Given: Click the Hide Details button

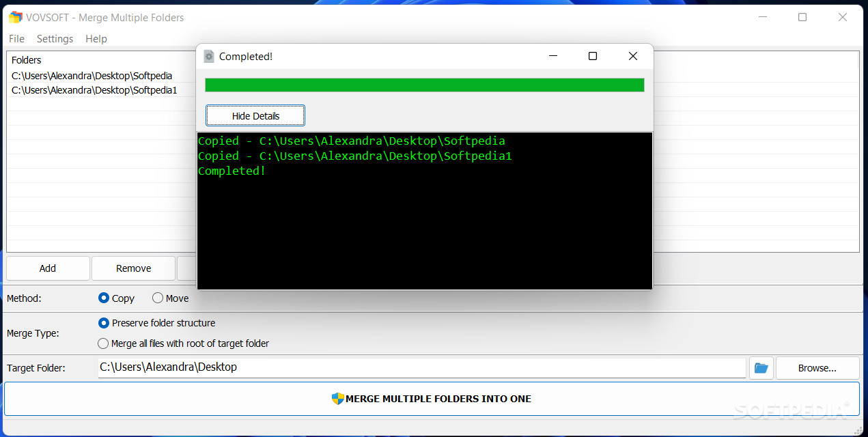Looking at the screenshot, I should click(x=255, y=116).
